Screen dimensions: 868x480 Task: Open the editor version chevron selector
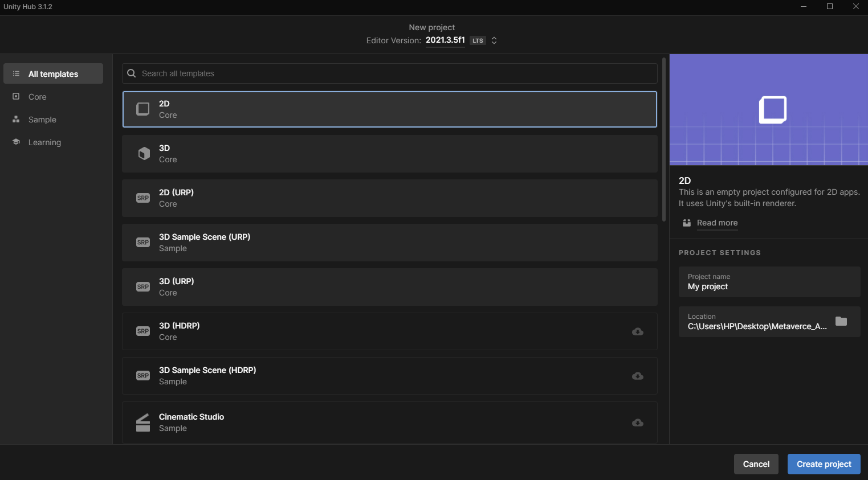494,40
